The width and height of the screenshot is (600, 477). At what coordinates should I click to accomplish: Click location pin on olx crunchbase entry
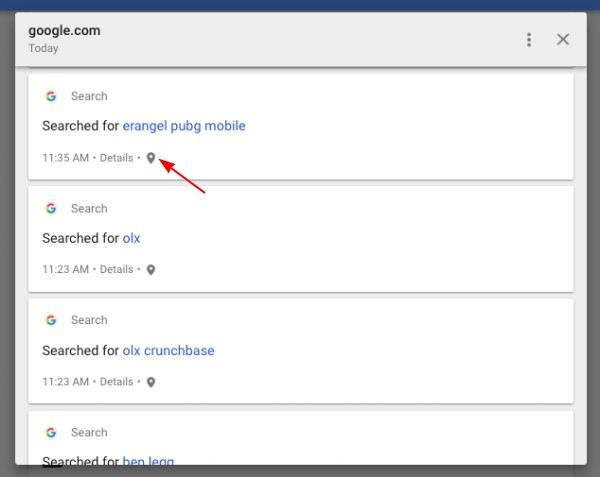click(x=151, y=382)
